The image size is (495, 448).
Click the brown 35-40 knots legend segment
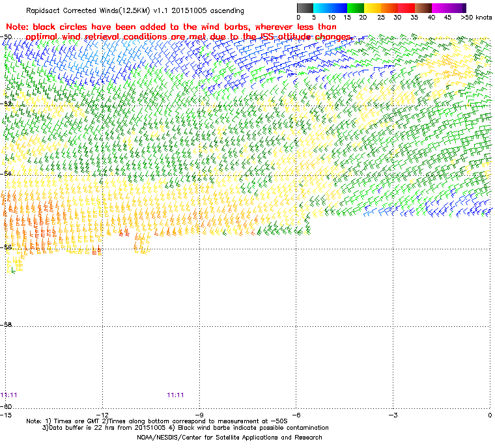(423, 8)
